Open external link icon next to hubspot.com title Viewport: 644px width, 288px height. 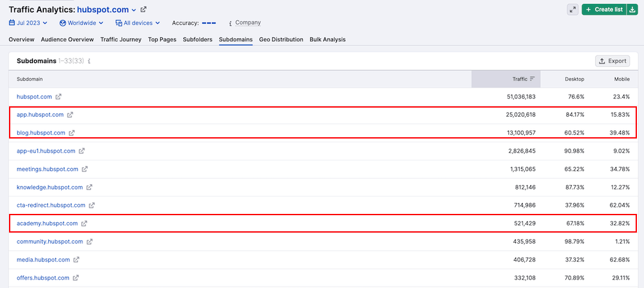click(144, 10)
